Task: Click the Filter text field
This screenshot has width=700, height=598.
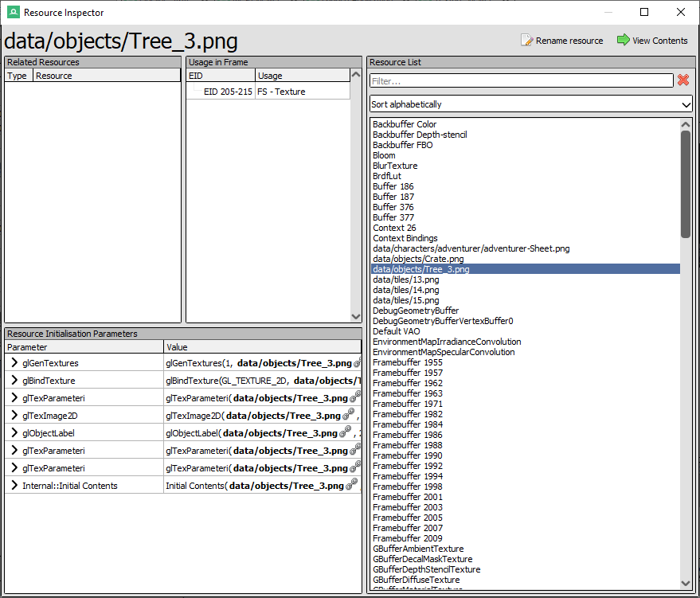Action: click(521, 81)
